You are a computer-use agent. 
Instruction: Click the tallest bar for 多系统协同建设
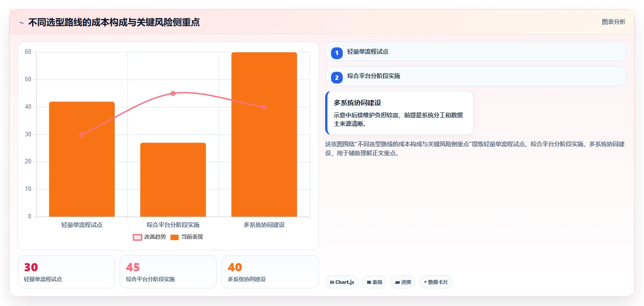coord(264,134)
